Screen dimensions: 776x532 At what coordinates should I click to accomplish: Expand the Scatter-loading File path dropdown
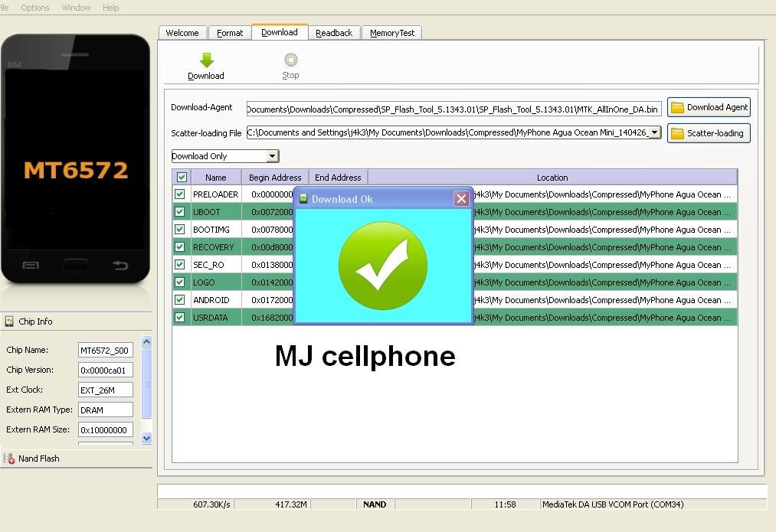(x=654, y=132)
